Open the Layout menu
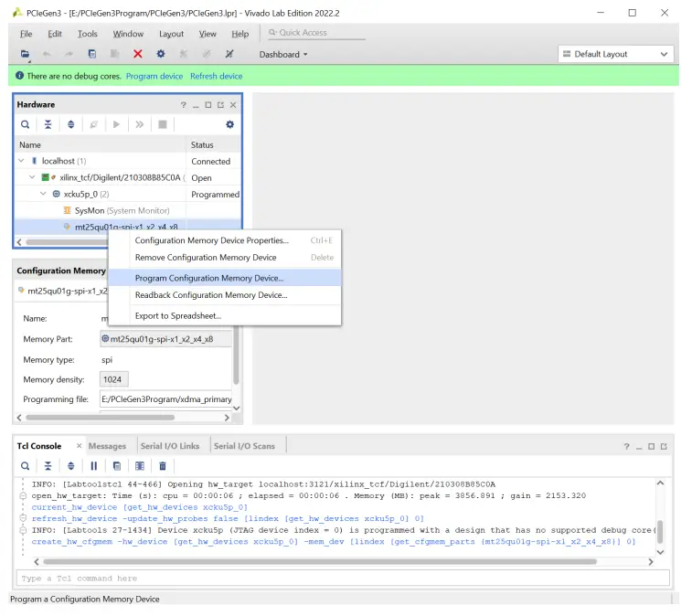Viewport: 681px width, 616px height. (171, 34)
